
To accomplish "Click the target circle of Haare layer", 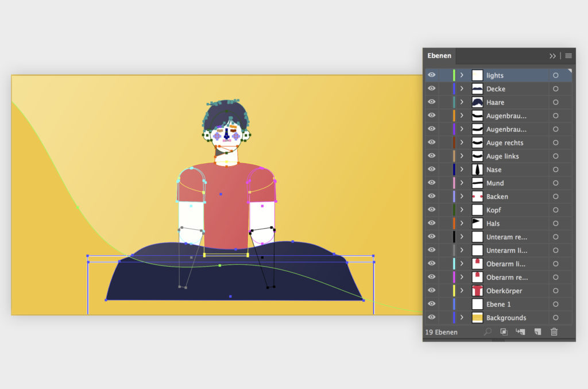I will [x=555, y=102].
